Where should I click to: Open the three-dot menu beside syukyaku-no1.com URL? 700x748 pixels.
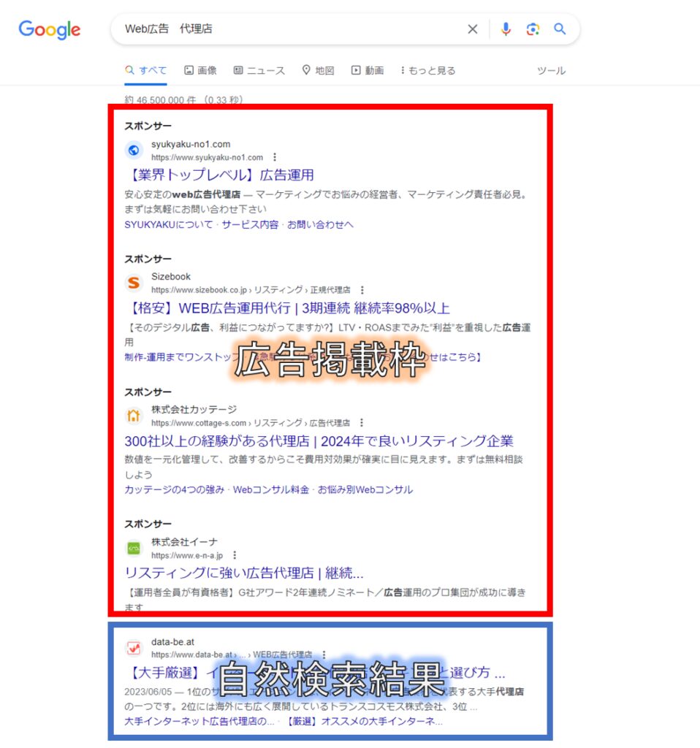click(274, 157)
